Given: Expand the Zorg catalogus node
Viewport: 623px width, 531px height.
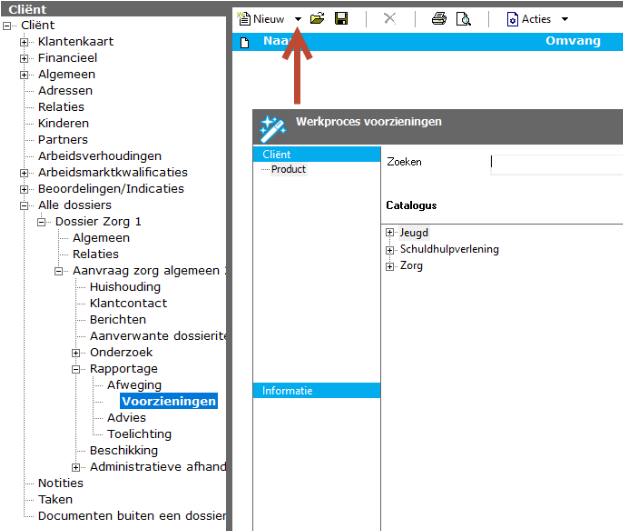Looking at the screenshot, I should point(391,266).
